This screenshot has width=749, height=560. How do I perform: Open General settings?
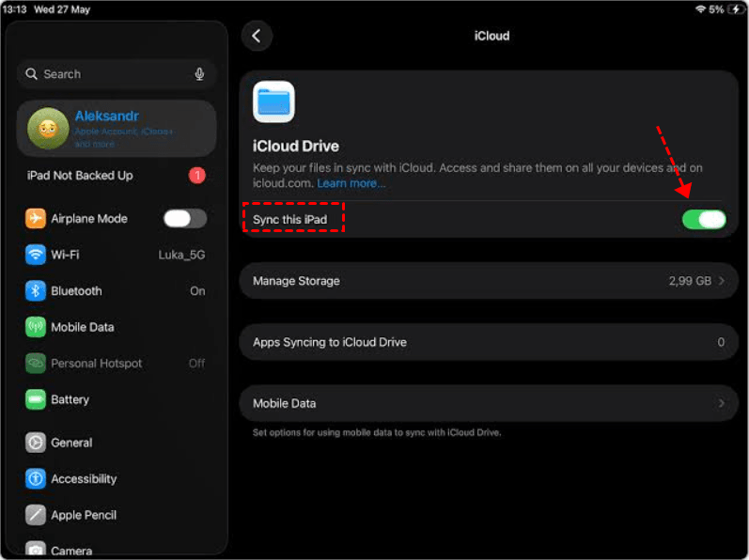[x=116, y=443]
